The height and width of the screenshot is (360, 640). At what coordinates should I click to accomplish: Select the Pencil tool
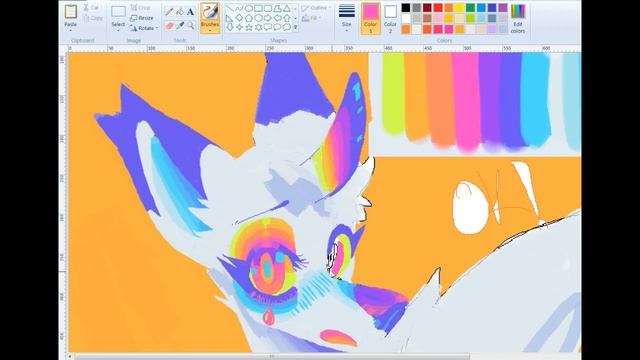169,11
